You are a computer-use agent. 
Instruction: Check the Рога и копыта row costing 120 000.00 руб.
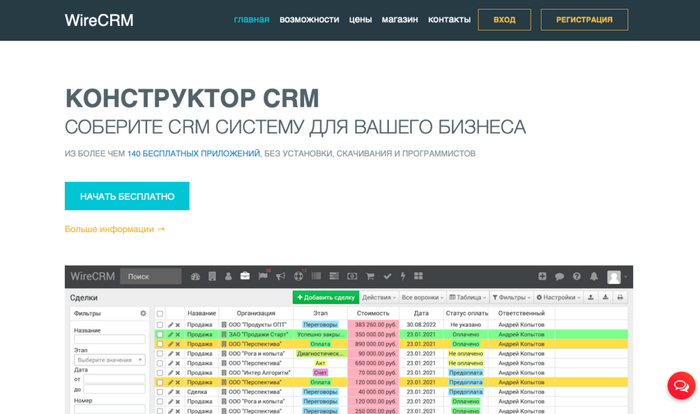(160, 401)
